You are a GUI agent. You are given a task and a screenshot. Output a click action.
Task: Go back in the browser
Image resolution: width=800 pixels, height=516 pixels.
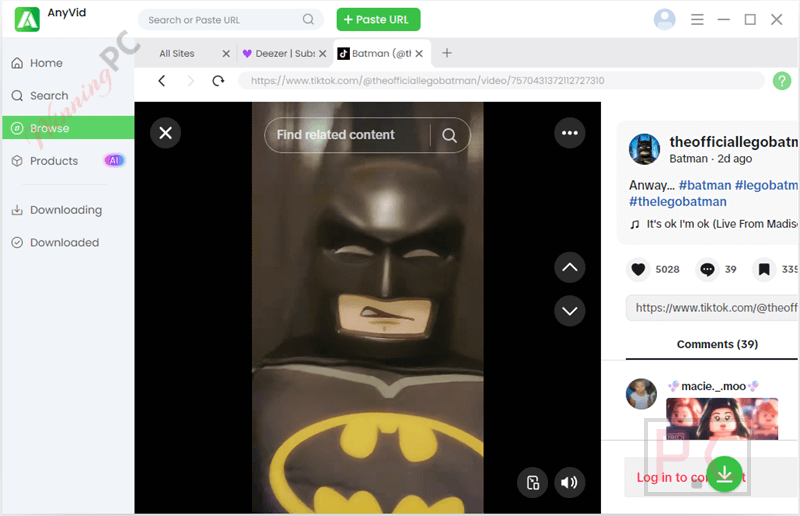[x=162, y=81]
